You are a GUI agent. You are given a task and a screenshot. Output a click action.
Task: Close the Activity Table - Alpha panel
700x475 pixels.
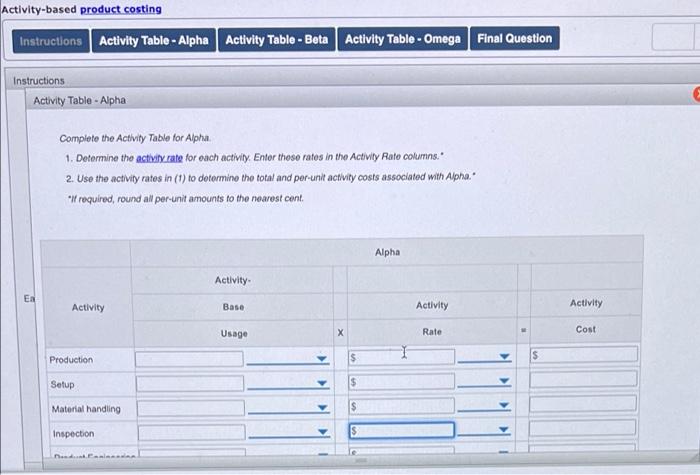[696, 94]
